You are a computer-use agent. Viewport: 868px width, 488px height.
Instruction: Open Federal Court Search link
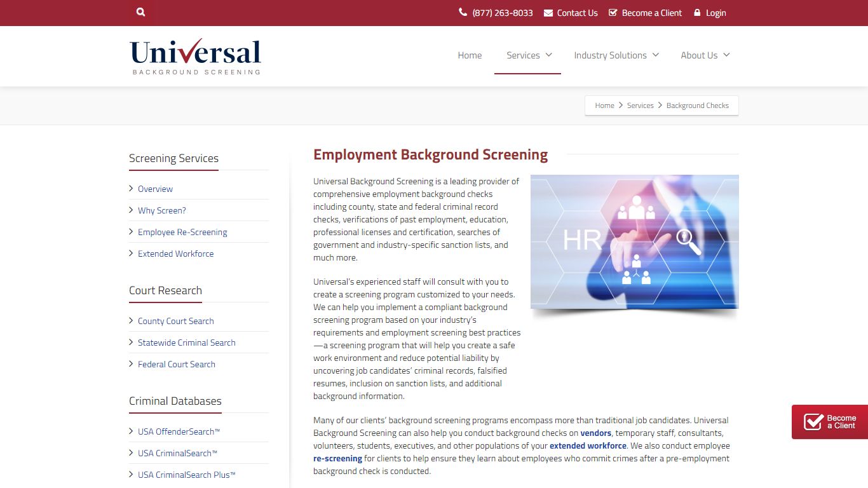pyautogui.click(x=177, y=364)
